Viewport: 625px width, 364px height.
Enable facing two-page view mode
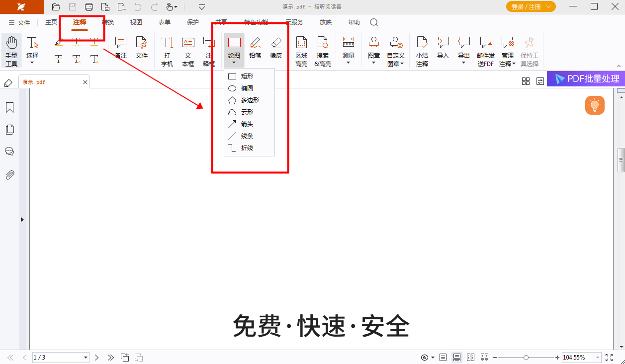pos(470,358)
